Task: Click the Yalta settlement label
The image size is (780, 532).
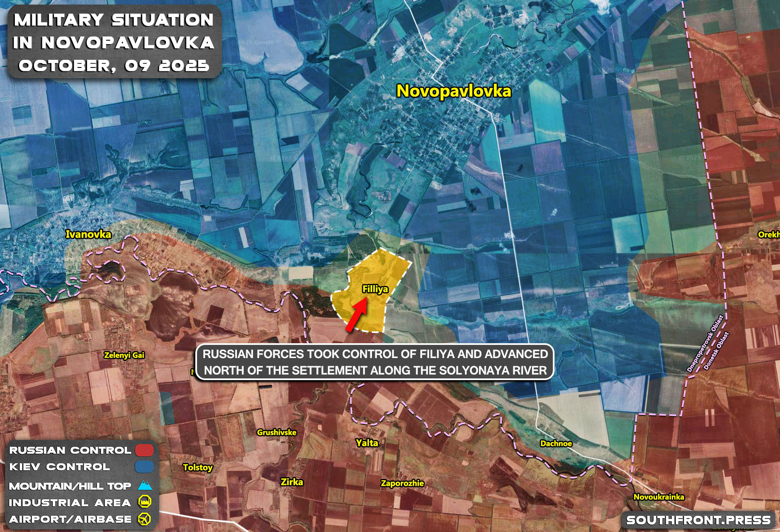Action: (x=367, y=443)
